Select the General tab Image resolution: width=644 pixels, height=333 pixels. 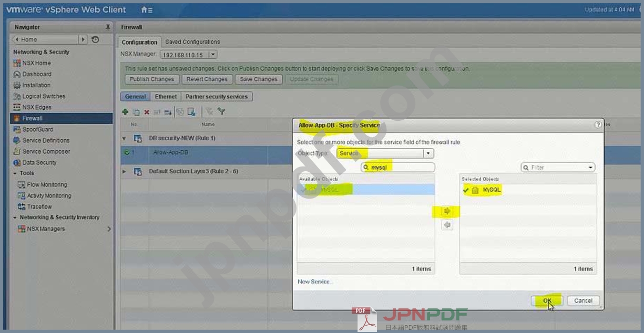pyautogui.click(x=135, y=97)
